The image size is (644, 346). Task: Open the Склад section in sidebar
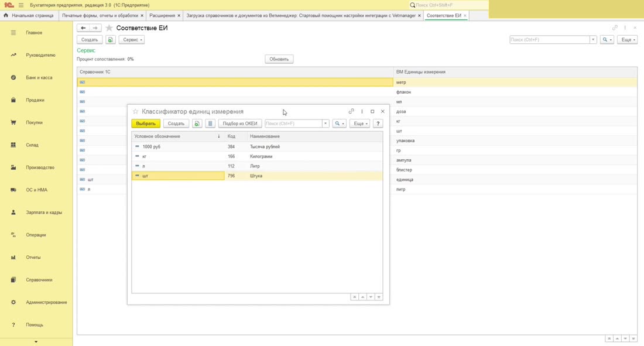point(32,145)
